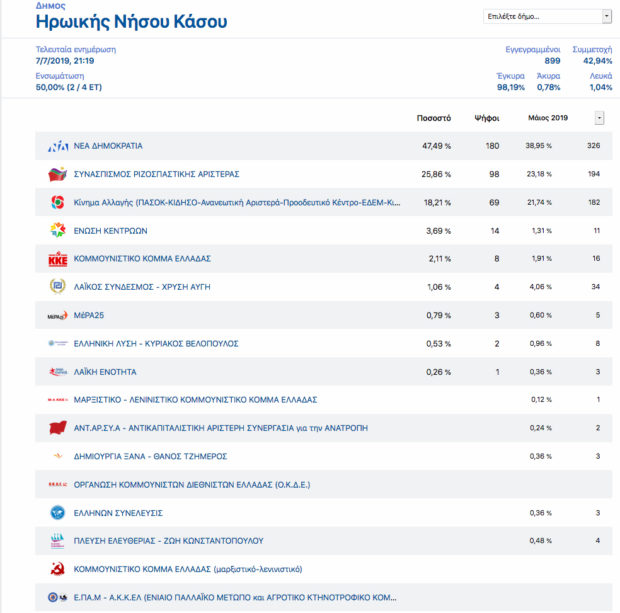Open ΚΟΜΜΟΥΝΙΣΤΙΚΟ ΚΟΜΜΑ ΕΛΛΑΔΑΣ (μαρξιστικό-λενινιστικό) link
Image resolution: width=620 pixels, height=613 pixels.
tap(188, 569)
